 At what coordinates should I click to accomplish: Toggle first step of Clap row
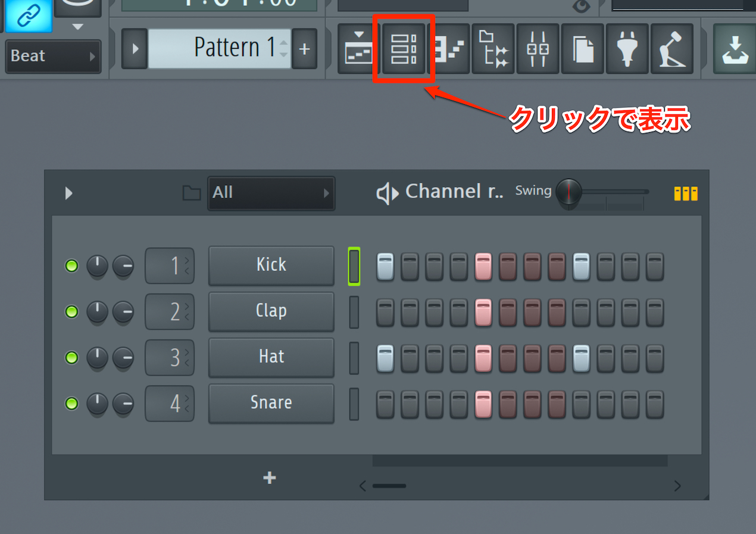pos(385,313)
